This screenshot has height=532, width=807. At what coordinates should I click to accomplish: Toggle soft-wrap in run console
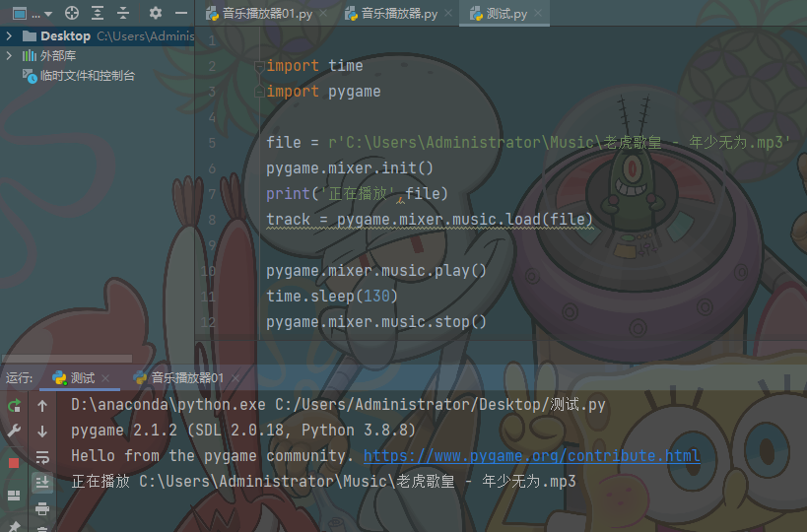pos(42,457)
